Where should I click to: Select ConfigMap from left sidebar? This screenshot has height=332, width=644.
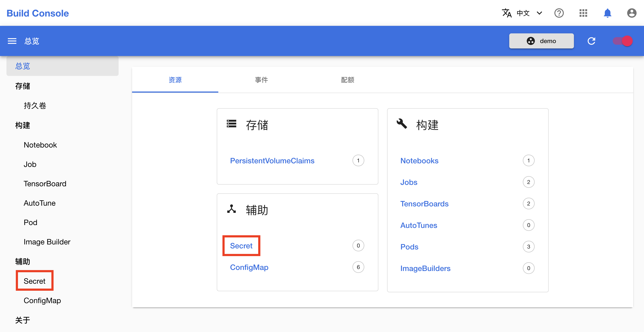(x=42, y=300)
